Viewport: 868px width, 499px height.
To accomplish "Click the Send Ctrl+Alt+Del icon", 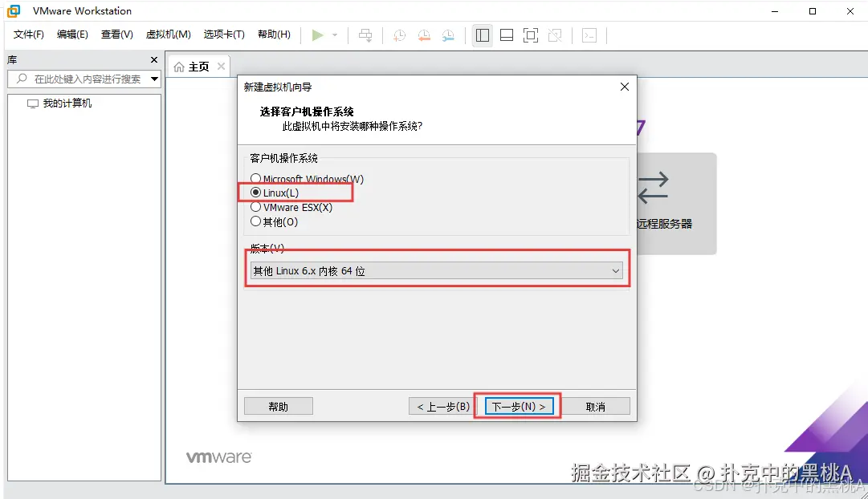I will coord(365,35).
